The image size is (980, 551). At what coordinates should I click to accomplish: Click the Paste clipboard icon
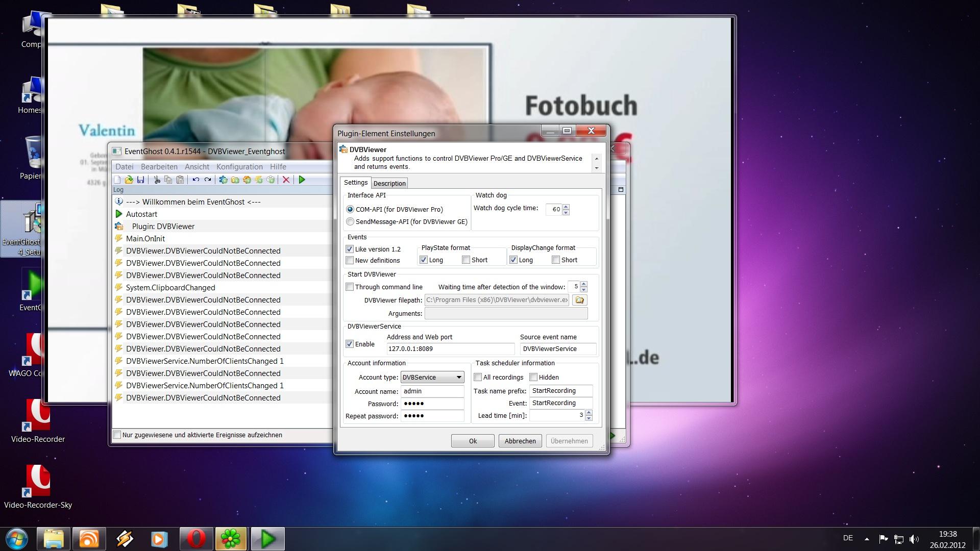point(180,180)
